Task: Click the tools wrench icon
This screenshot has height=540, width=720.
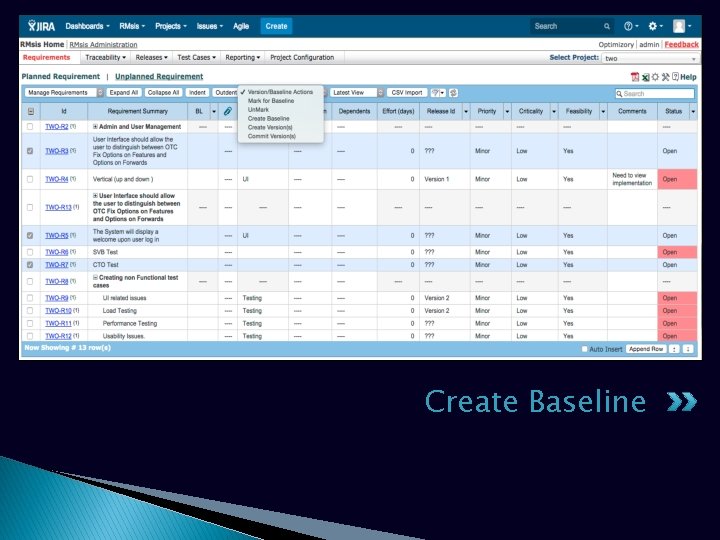Action: coord(665,77)
